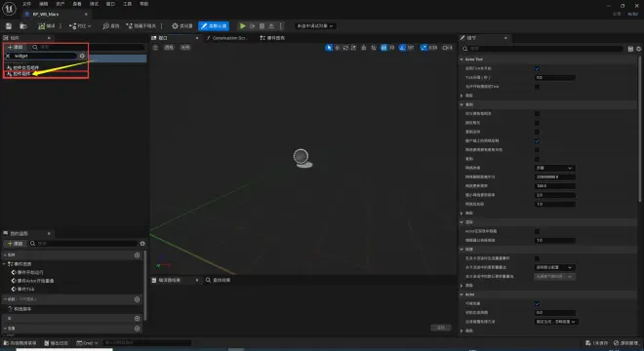
Task: Select the highlighted Widget Component result
Action: (x=21, y=74)
